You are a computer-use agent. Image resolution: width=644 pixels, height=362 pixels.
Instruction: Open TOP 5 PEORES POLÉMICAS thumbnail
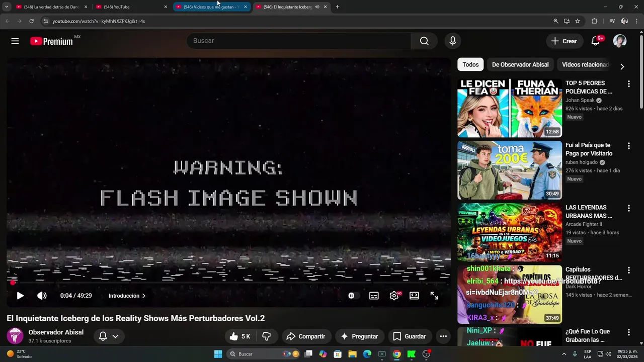[x=510, y=108]
